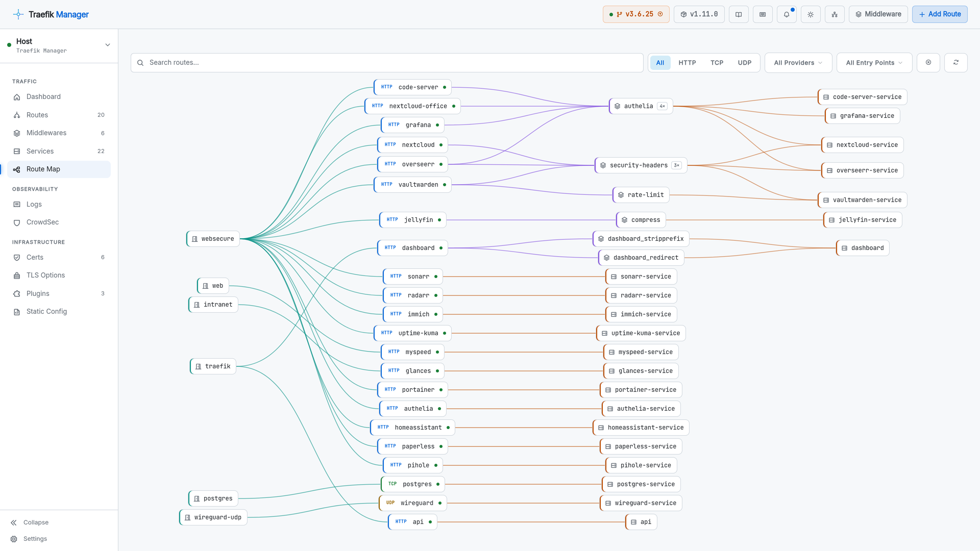This screenshot has width=980, height=551.
Task: Select the TCP postgres route node
Action: coord(412,484)
